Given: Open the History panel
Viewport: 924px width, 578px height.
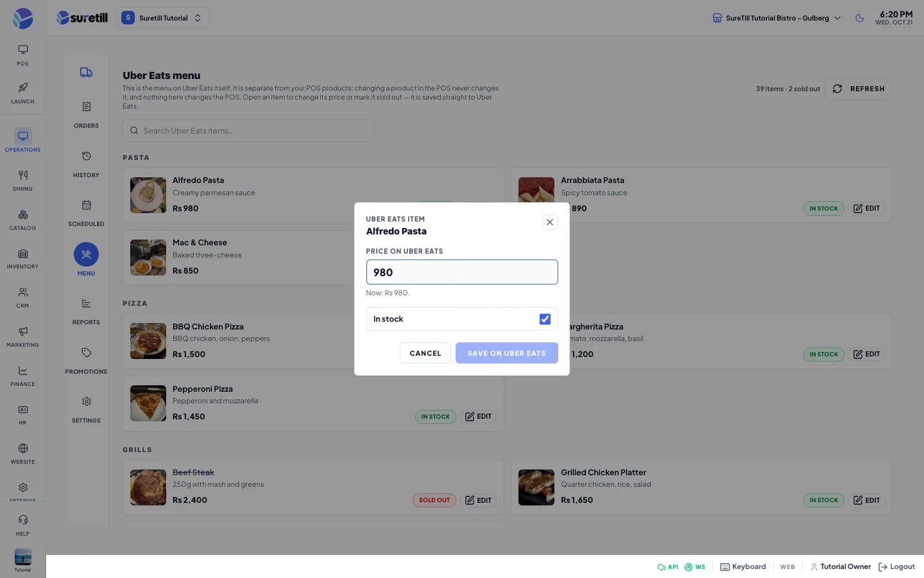Looking at the screenshot, I should [x=86, y=164].
